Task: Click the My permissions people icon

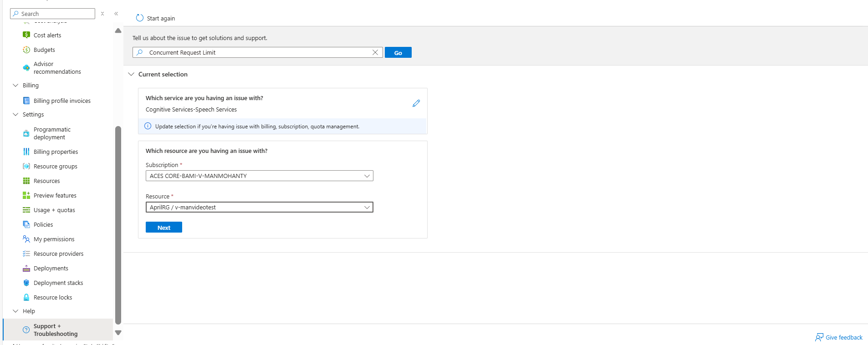Action: click(x=26, y=239)
